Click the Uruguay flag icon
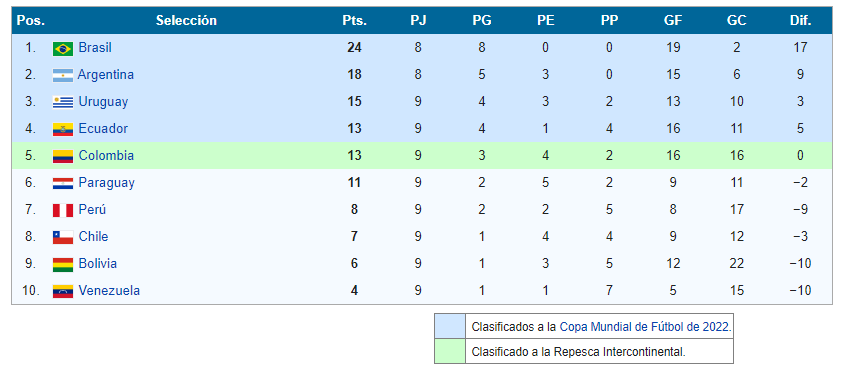The width and height of the screenshot is (844, 378). [63, 102]
